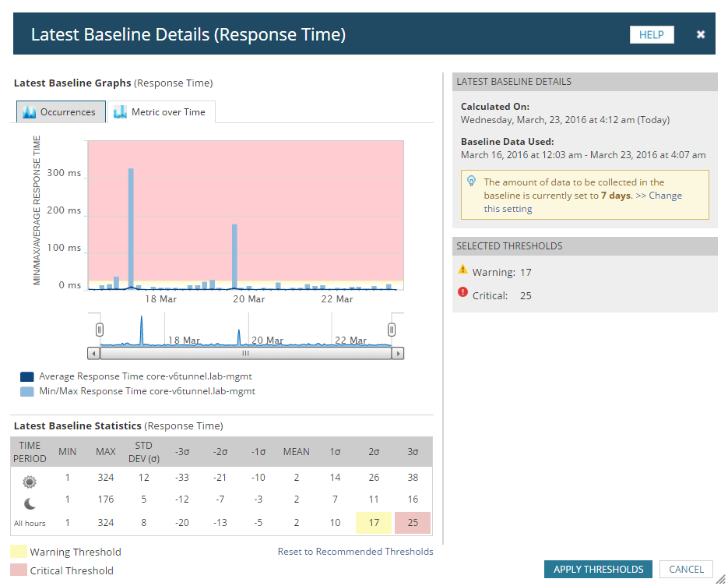Close the Baseline Details dialog

[x=701, y=34]
